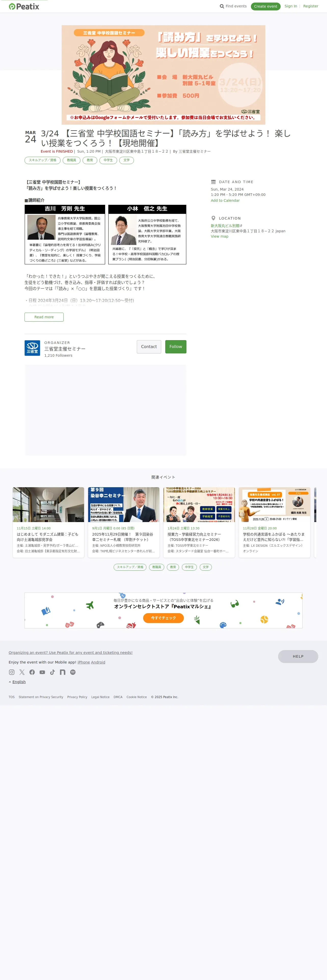Open the TikTok icon in footer
The height and width of the screenshot is (980, 327).
[52, 672]
